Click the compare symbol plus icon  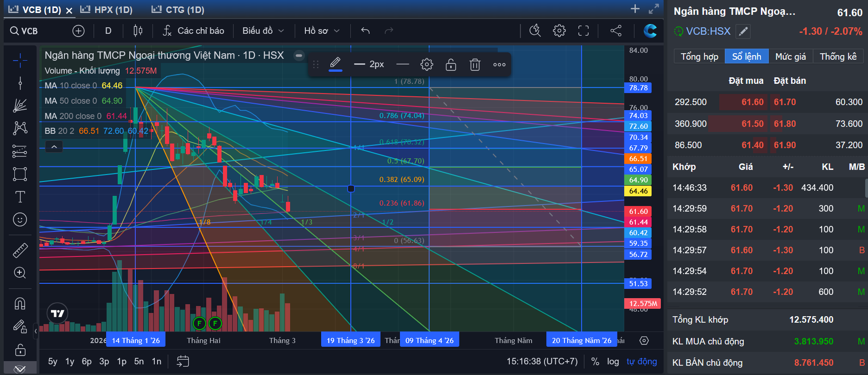[x=79, y=31]
